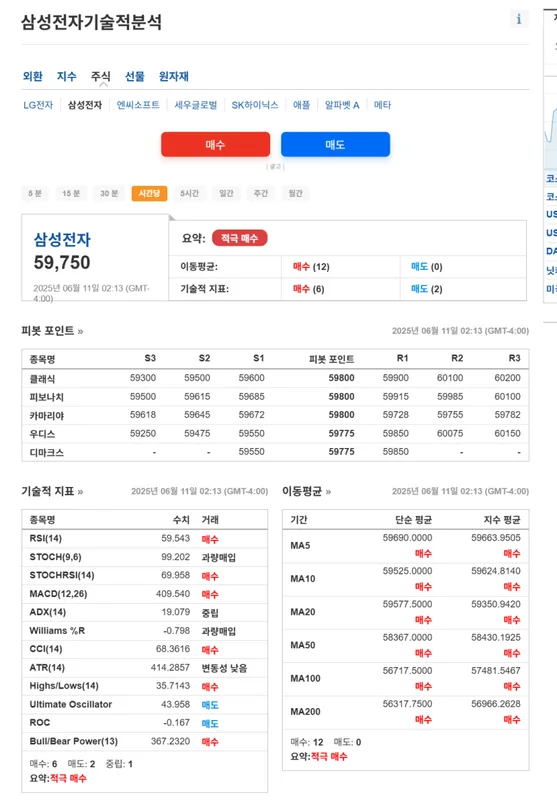The height and width of the screenshot is (800, 557).
Task: Click the 디마크스 pivot row label
Action: tap(46, 452)
